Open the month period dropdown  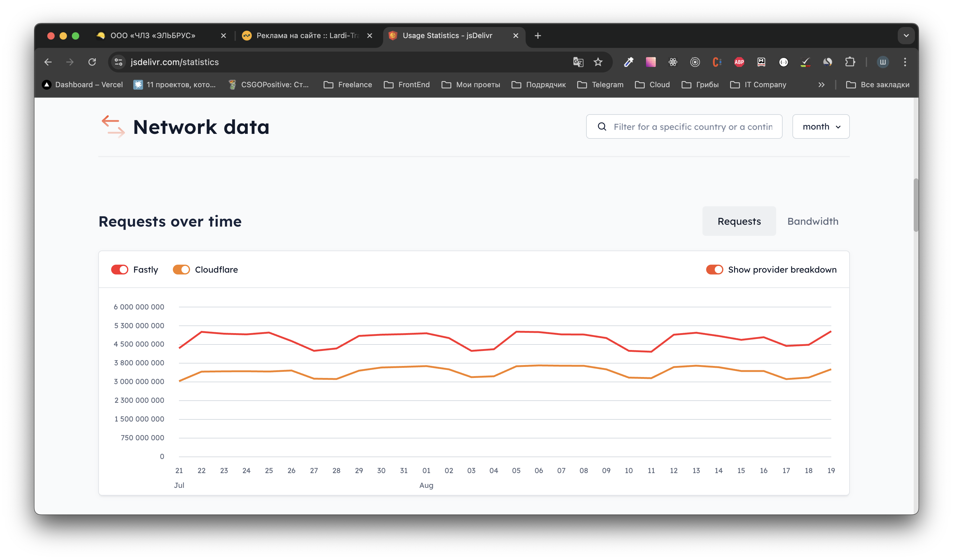coord(821,127)
